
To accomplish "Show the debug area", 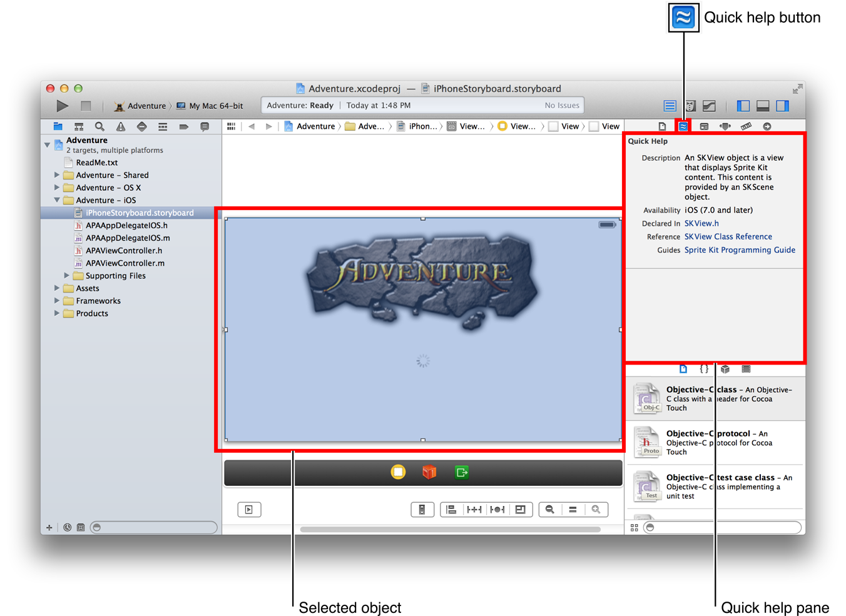I will [763, 106].
